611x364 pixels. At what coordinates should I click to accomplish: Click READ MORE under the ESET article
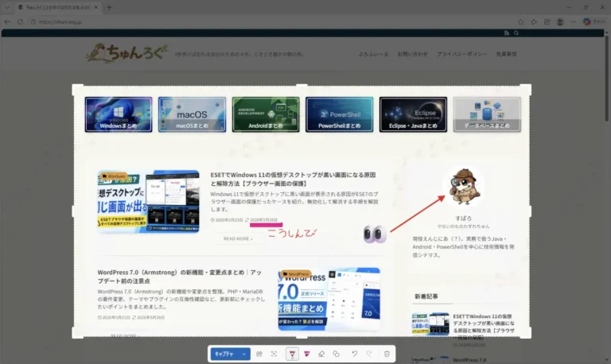click(238, 238)
